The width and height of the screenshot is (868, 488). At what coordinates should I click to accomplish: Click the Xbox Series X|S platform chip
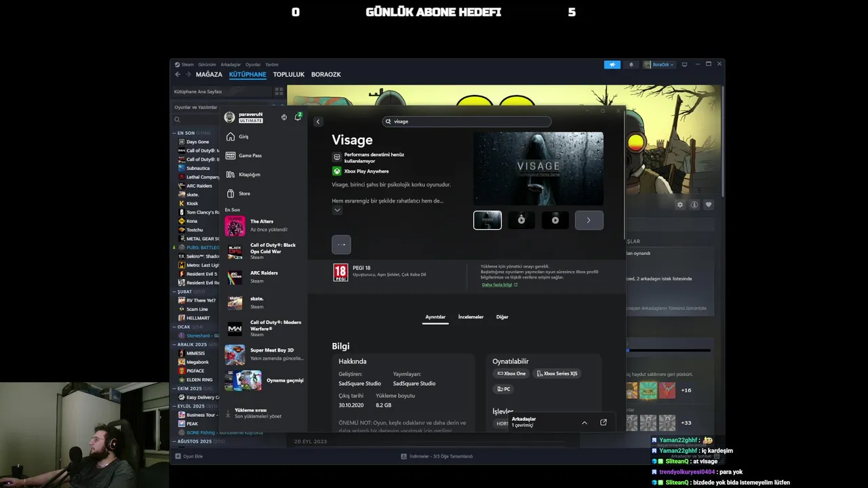click(x=557, y=373)
